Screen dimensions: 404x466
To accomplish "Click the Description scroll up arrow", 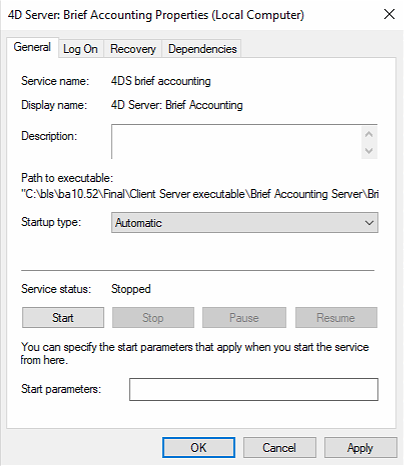I will [369, 134].
